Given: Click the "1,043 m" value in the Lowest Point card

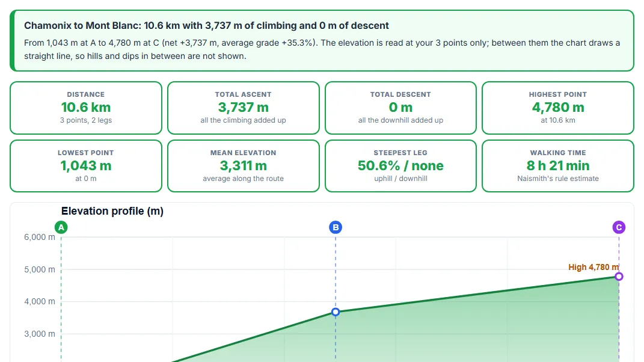Looking at the screenshot, I should tap(86, 165).
